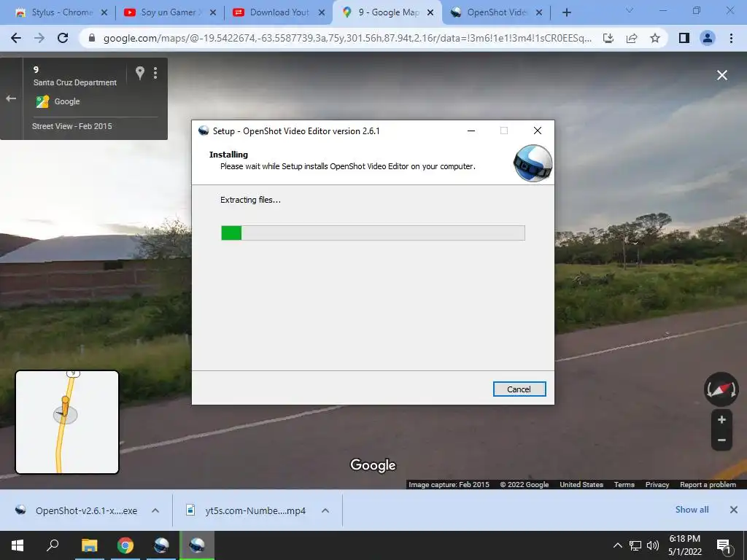Click the Extracting files progress bar
747x560 pixels.
373,233
